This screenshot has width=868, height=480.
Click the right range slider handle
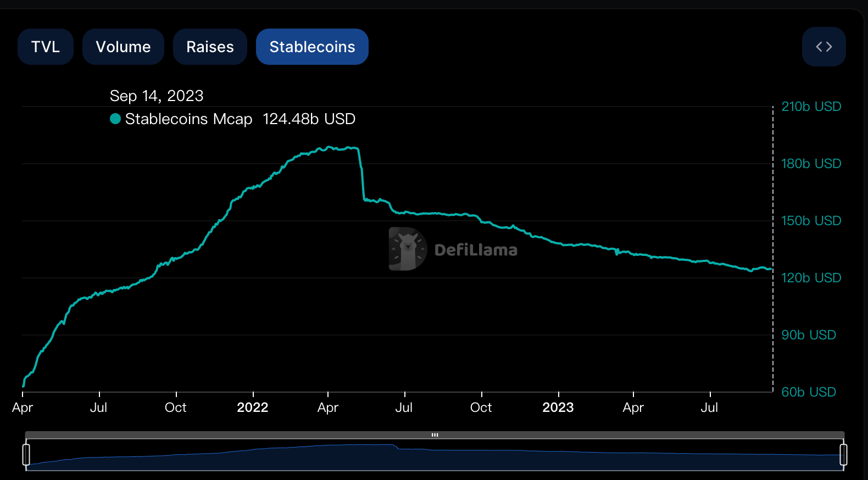(x=843, y=455)
